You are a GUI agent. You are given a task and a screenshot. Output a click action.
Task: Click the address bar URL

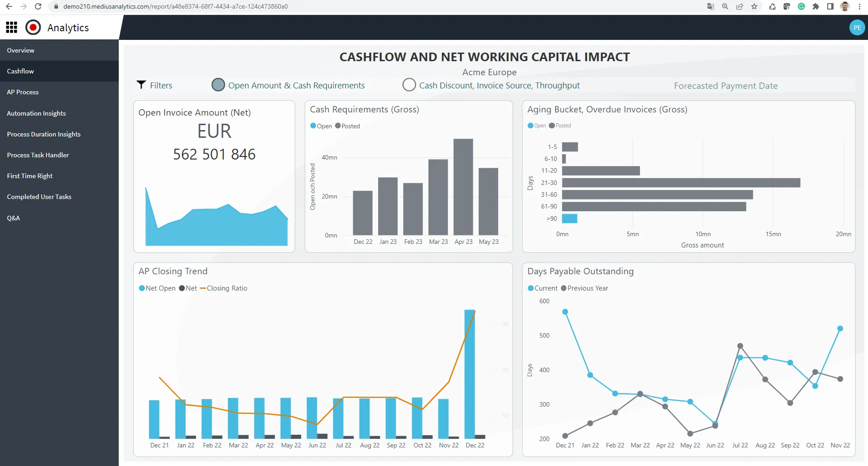(175, 6)
